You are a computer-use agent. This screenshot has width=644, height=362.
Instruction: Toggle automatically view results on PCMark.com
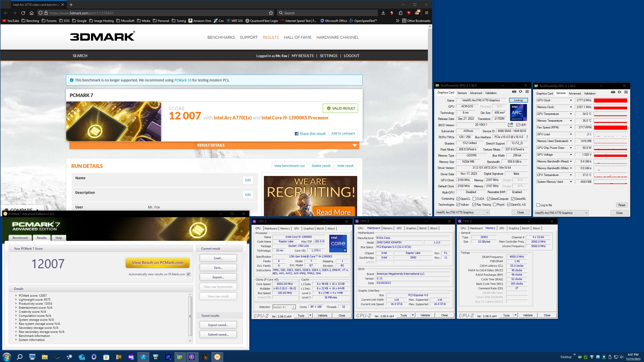point(188,274)
